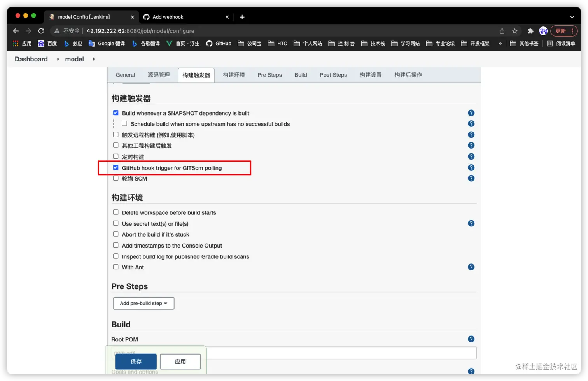Go to Dashboard breadcrumb link
The width and height of the screenshot is (588, 381).
point(31,59)
